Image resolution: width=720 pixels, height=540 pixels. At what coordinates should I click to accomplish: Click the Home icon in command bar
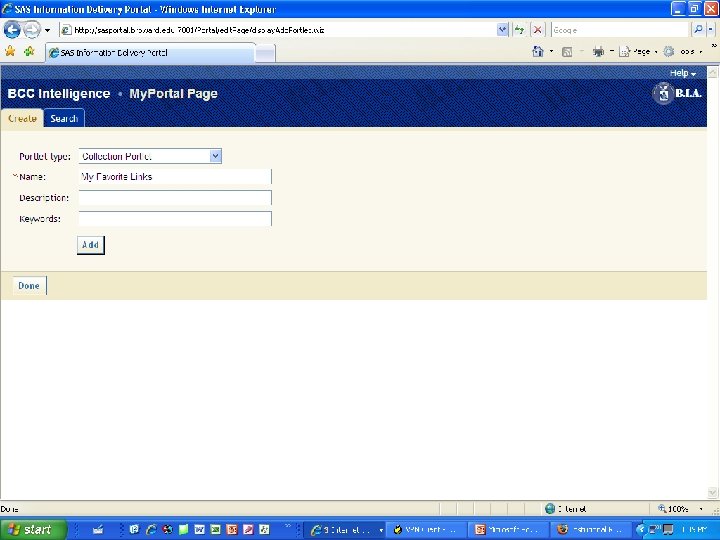(538, 51)
